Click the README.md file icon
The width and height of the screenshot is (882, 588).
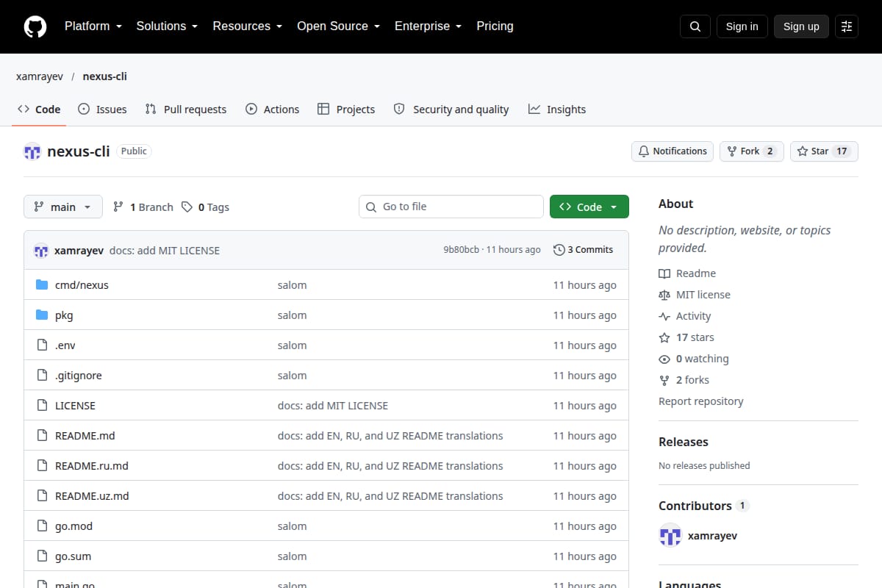coord(42,436)
